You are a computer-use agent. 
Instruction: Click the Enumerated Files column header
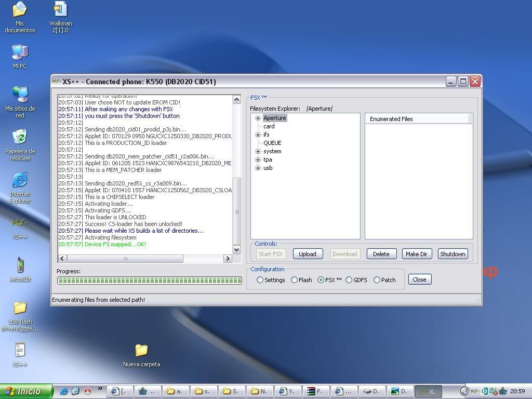(x=418, y=119)
